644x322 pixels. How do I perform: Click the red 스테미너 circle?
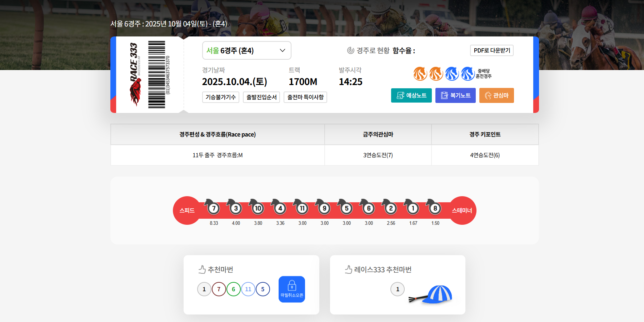click(462, 210)
